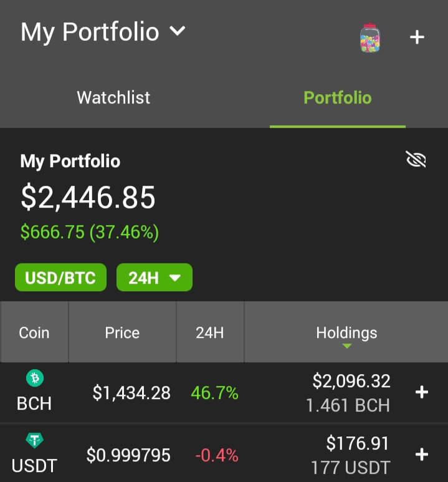Screen dimensions: 448x482
Task: Switch to the Watchlist tab
Action: pos(113,98)
